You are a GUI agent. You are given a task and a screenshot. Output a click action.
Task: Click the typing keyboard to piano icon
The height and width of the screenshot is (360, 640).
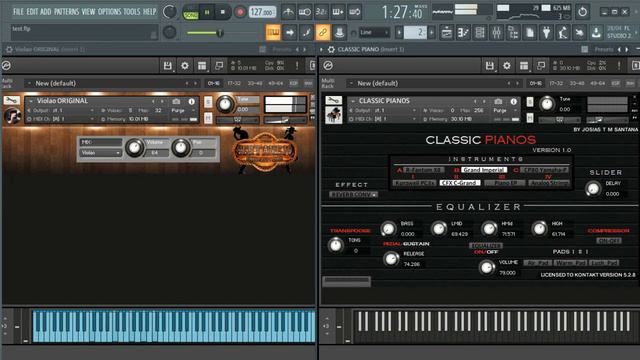(273, 32)
